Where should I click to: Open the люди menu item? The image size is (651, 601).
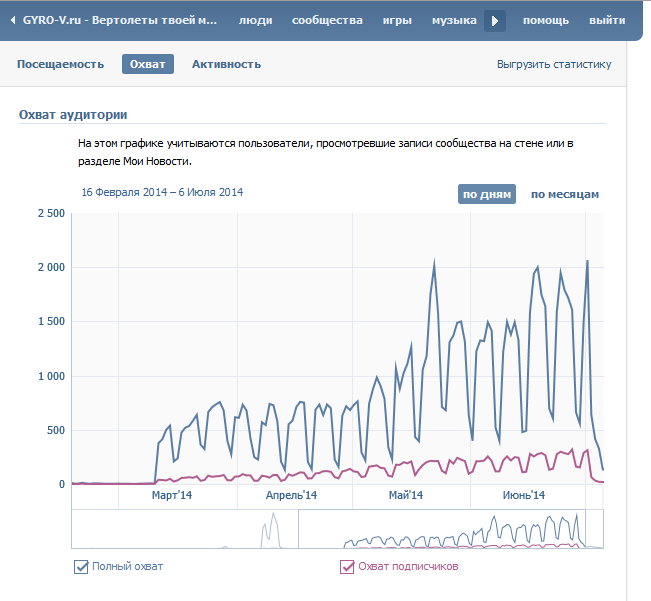pyautogui.click(x=255, y=20)
